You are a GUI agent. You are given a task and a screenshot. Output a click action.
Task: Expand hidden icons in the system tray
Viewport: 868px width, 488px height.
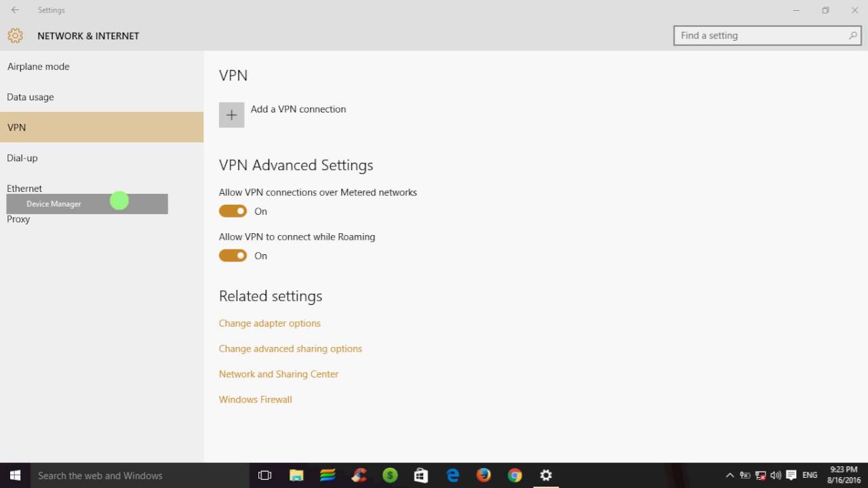coord(729,475)
